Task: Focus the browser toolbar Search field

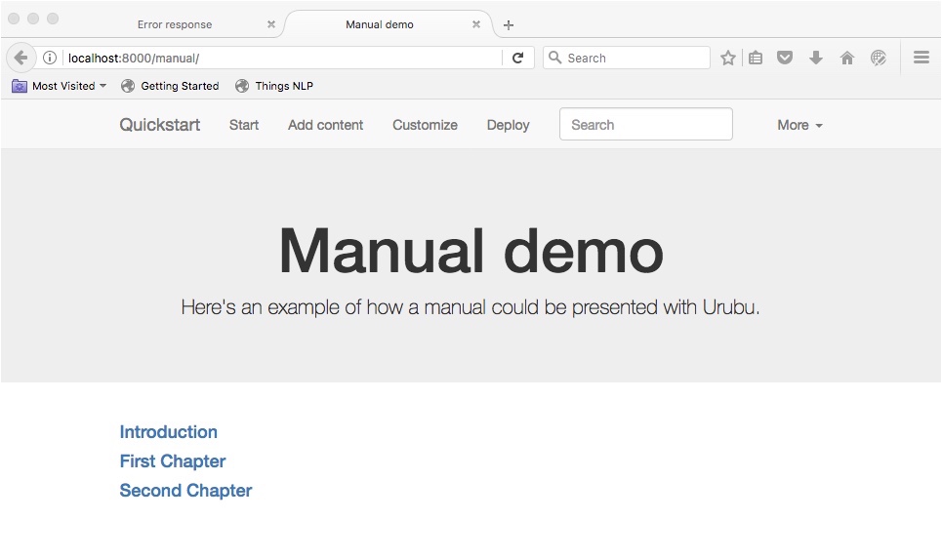Action: pos(627,58)
